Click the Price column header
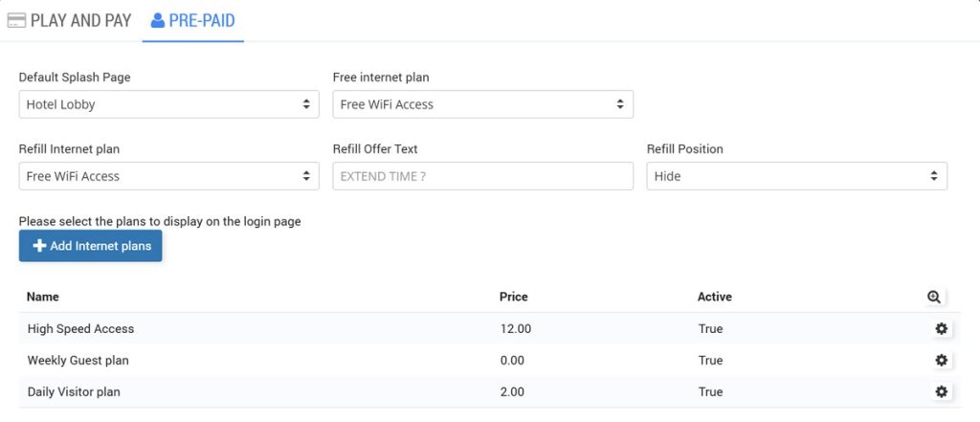 point(513,297)
